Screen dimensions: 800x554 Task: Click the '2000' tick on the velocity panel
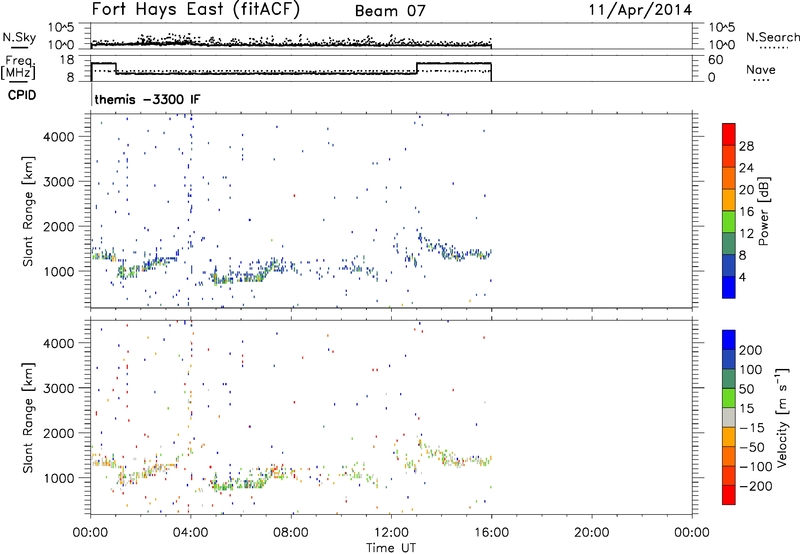59,433
